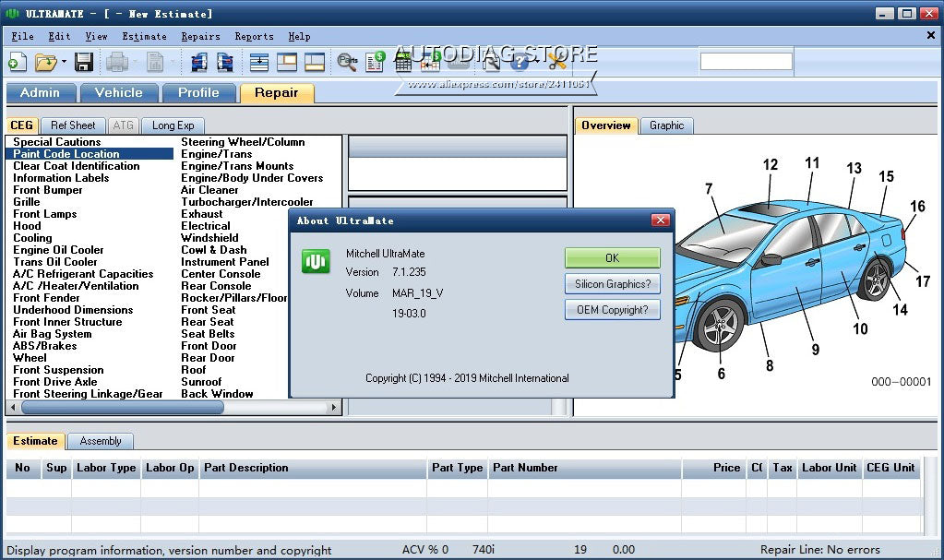Screen dimensions: 944x560
Task: Switch to the Assembly tab
Action: coord(101,441)
